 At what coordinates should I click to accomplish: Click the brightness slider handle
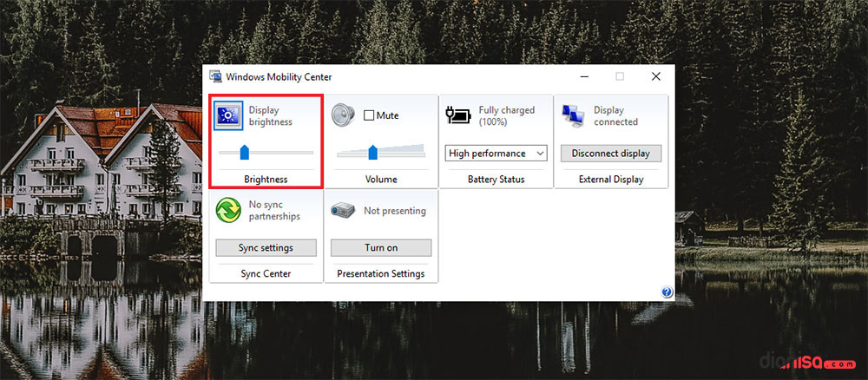(245, 153)
